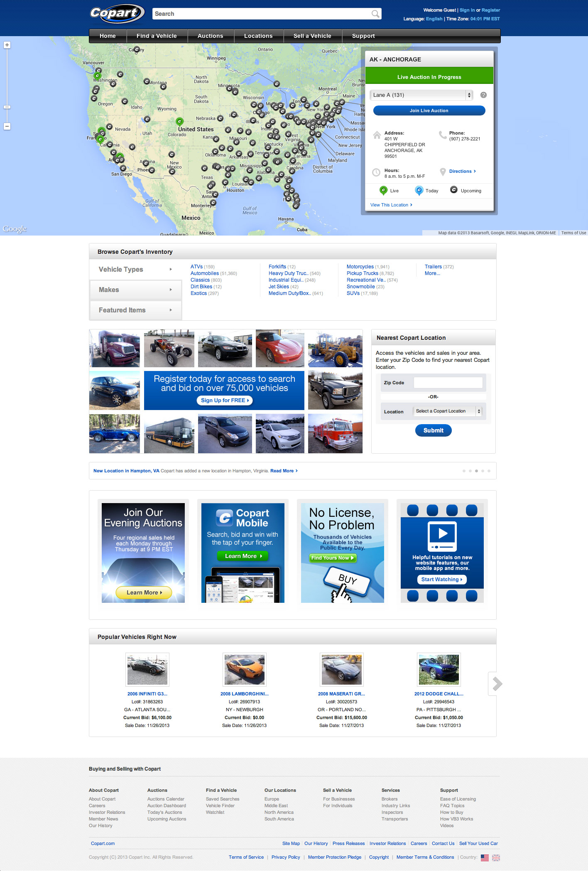Click the Site Map footer link

[x=291, y=844]
